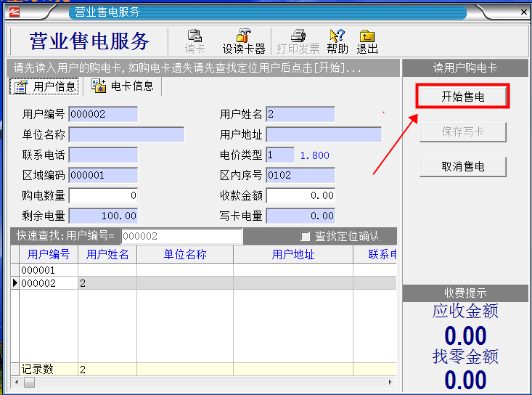Viewport: 532px width, 395px height.
Task: Open 设读卡器 card reader settings
Action: point(243,41)
